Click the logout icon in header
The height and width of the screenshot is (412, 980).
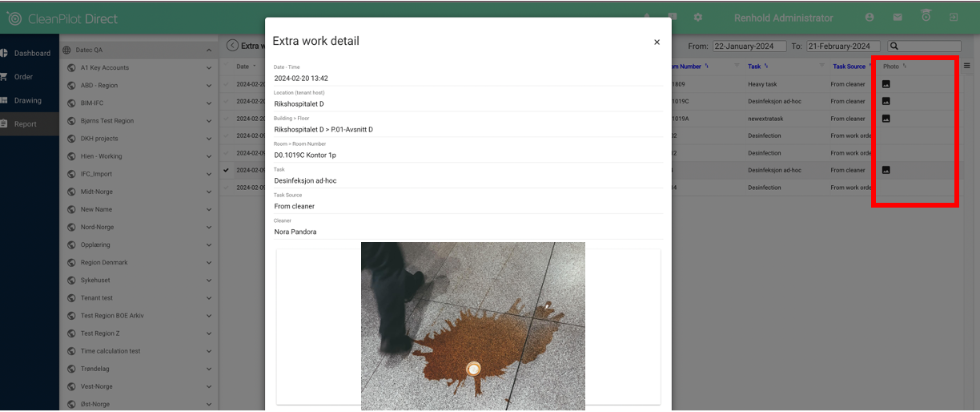coord(954,18)
